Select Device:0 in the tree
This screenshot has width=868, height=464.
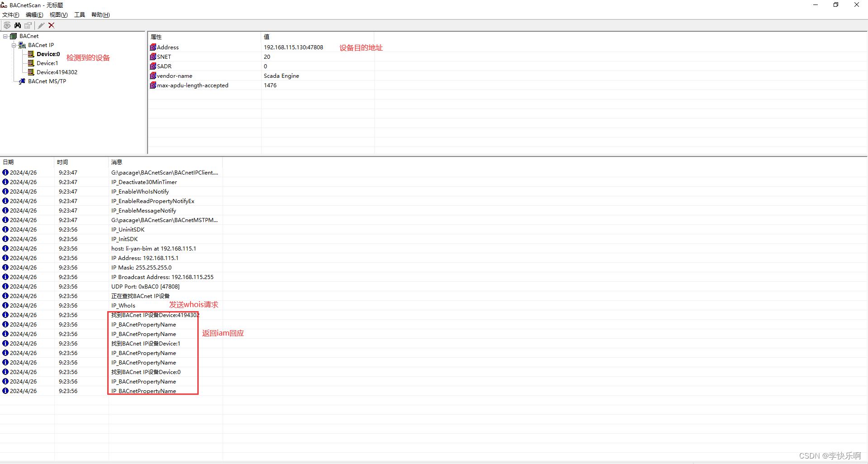point(48,54)
